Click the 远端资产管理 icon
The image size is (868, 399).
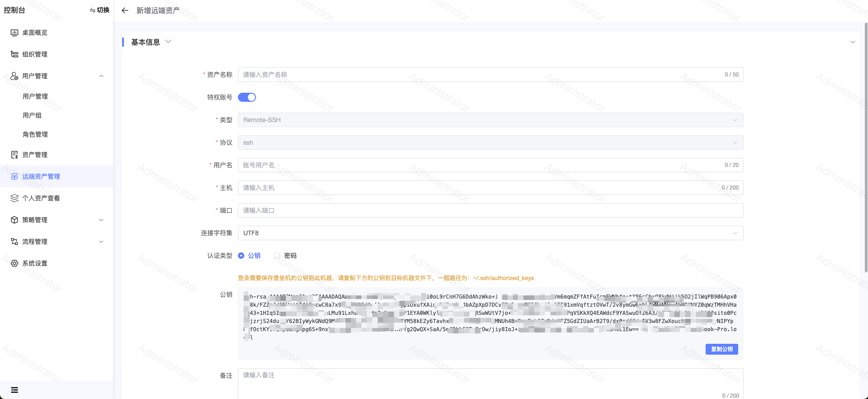point(14,176)
